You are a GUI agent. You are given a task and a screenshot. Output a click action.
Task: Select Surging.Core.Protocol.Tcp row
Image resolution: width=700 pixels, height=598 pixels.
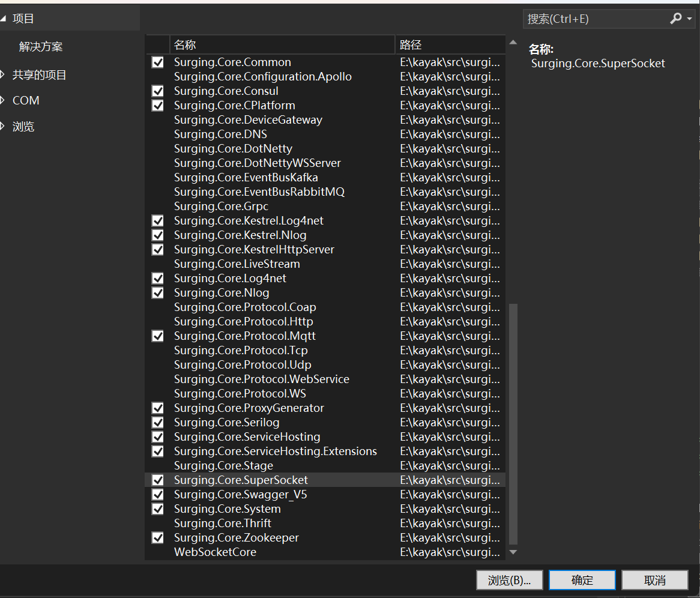click(325, 350)
